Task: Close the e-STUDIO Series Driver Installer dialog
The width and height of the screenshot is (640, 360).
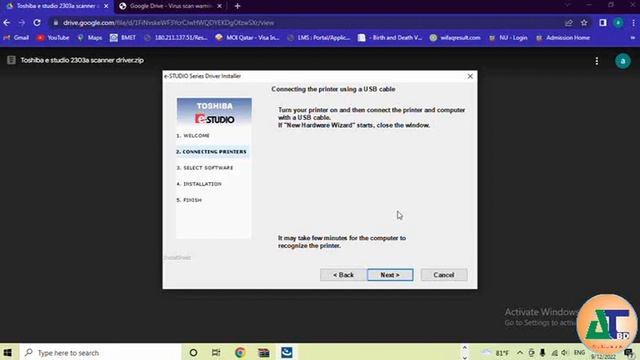Action: coord(470,76)
